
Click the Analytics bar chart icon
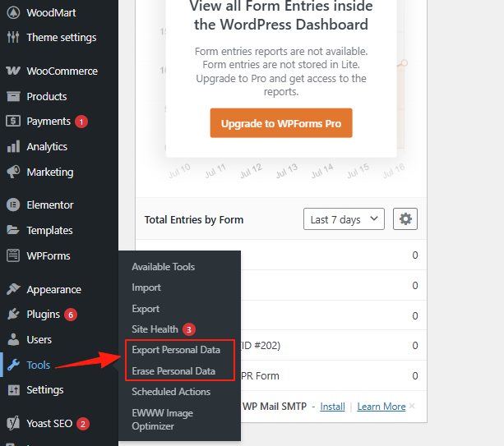pos(13,146)
